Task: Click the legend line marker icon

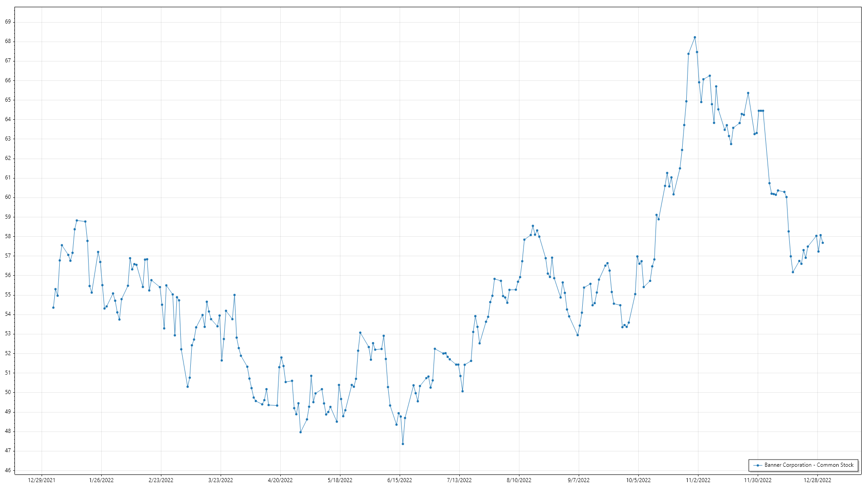Action: (758, 465)
